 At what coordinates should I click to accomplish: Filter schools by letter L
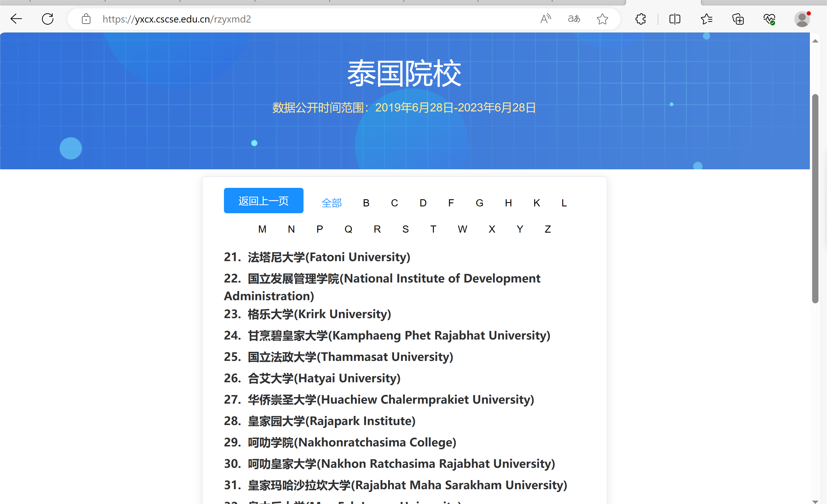[x=564, y=203]
